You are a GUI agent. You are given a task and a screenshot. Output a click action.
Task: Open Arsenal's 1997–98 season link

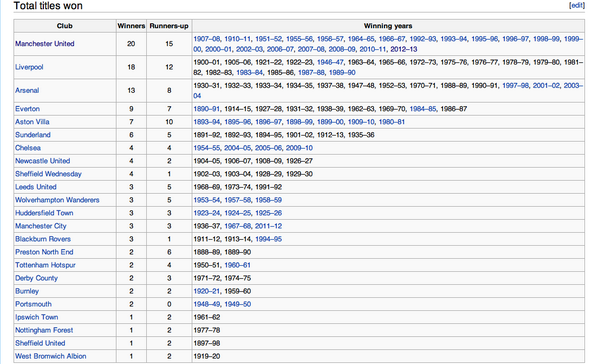pyautogui.click(x=516, y=85)
